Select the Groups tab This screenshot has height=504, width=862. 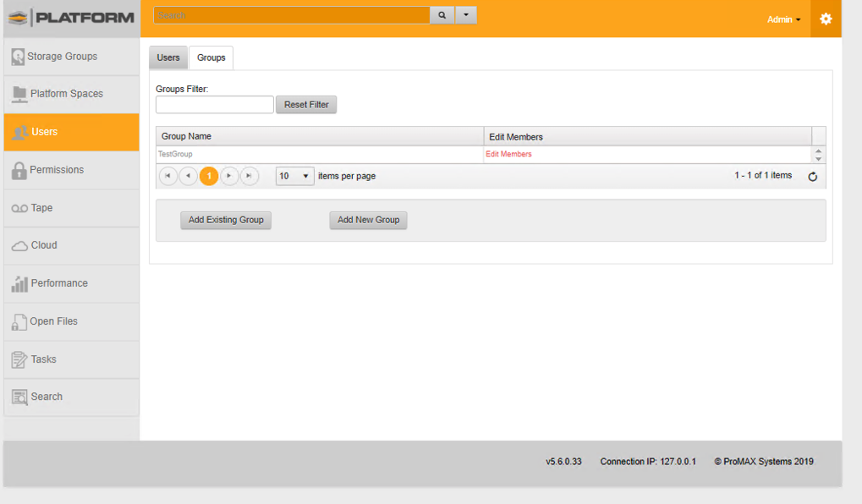211,58
